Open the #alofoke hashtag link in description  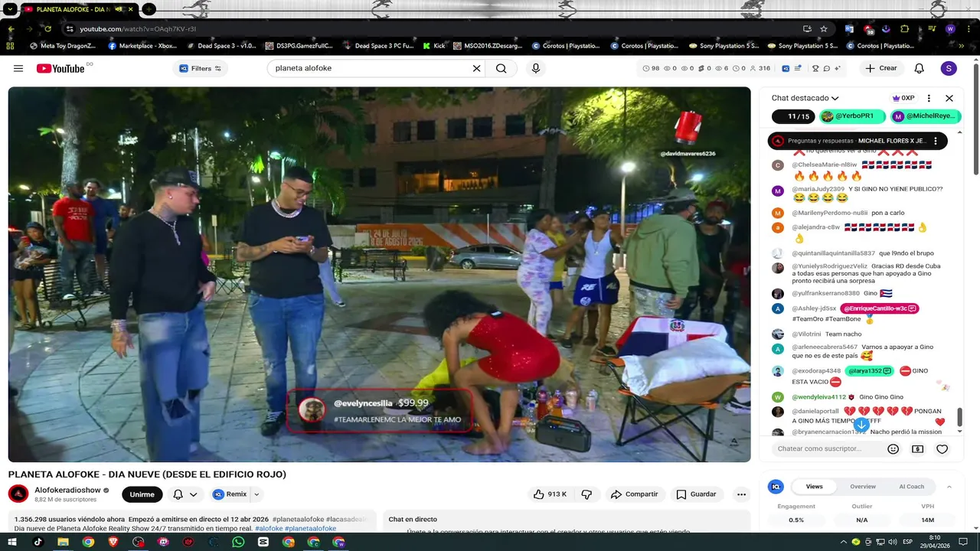point(268,528)
